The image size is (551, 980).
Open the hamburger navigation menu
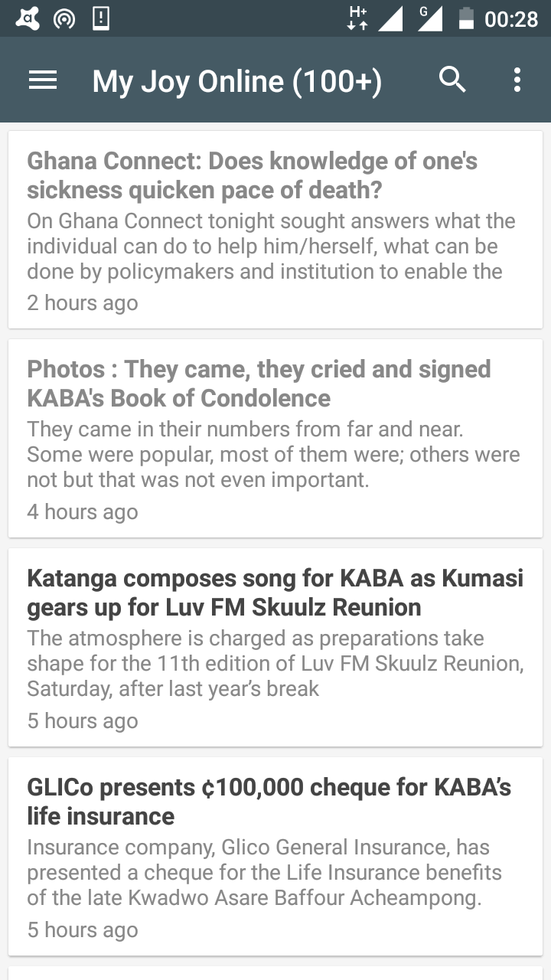point(43,80)
